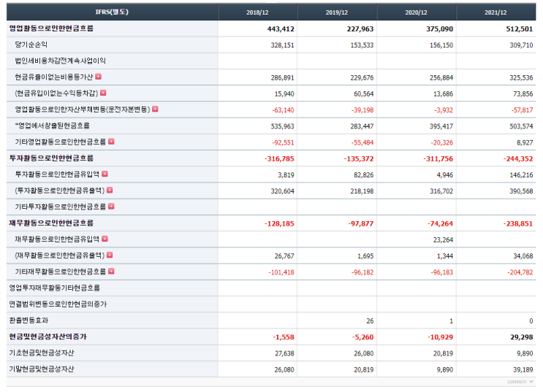Expand 기타재무활동으로인한현금흐름 plus icon

click(x=111, y=272)
